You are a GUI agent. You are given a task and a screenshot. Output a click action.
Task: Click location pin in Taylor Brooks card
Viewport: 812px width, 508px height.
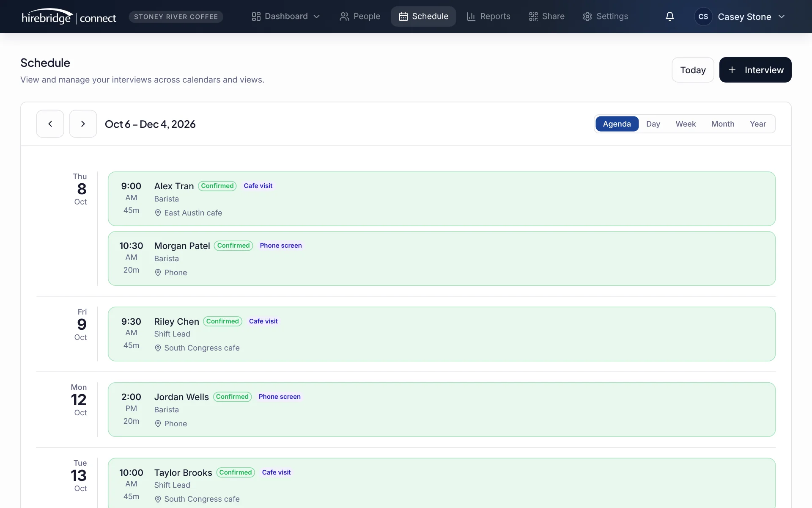tap(158, 499)
